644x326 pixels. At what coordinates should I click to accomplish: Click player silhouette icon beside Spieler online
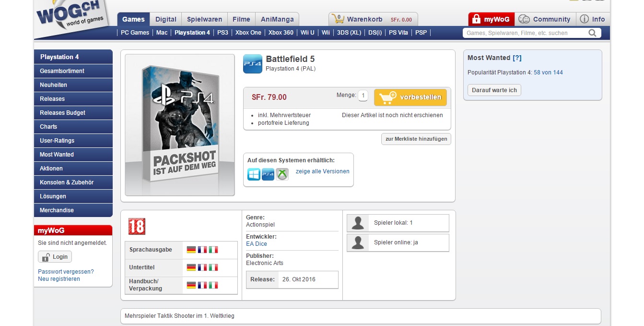pyautogui.click(x=358, y=242)
